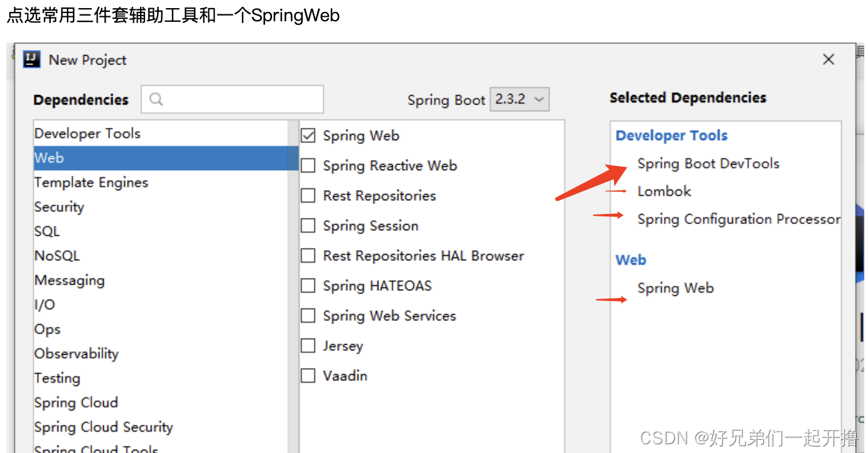Select Spring Web in selected dependencies

675,288
